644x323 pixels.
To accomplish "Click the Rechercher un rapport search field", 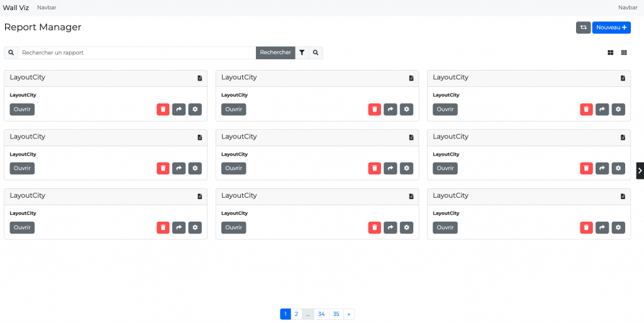I will (x=136, y=53).
